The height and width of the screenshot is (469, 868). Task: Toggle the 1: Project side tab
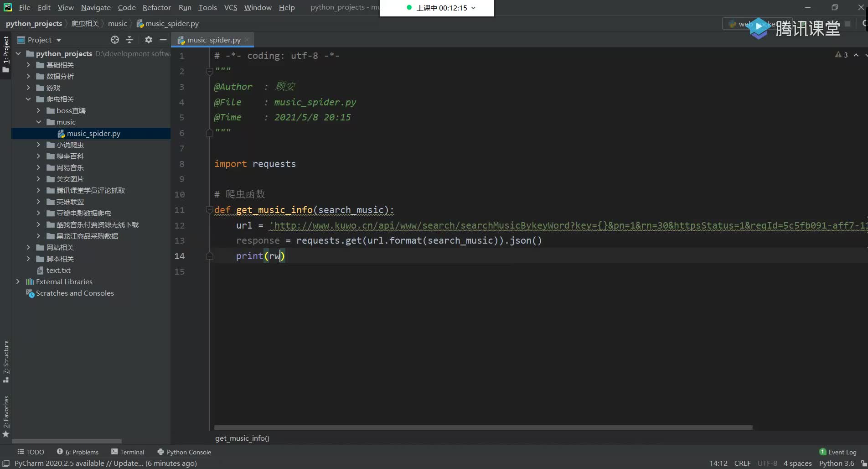point(6,54)
